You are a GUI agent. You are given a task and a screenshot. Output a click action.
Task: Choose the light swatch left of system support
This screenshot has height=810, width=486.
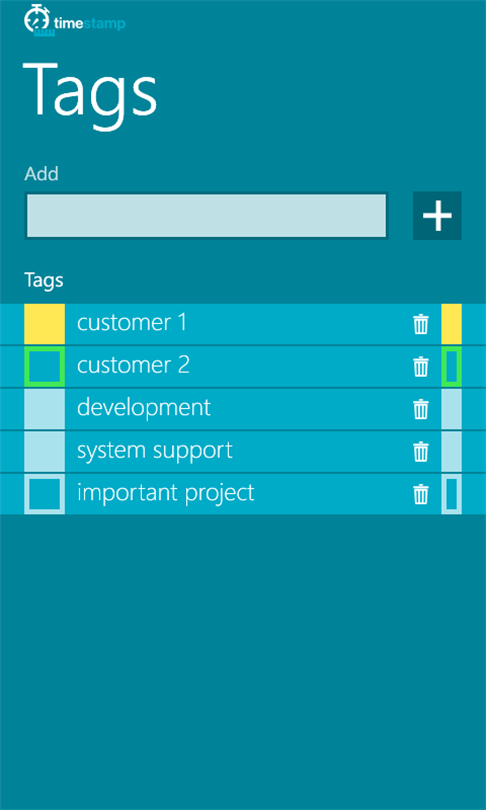point(44,451)
